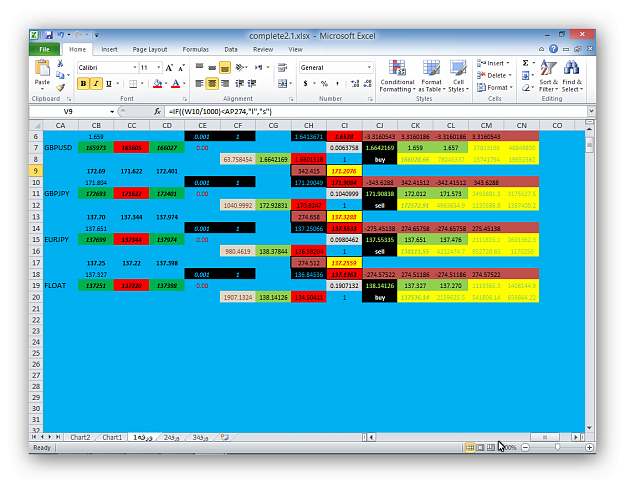Toggle center horizontal alignment
The height and width of the screenshot is (483, 625).
click(x=212, y=83)
